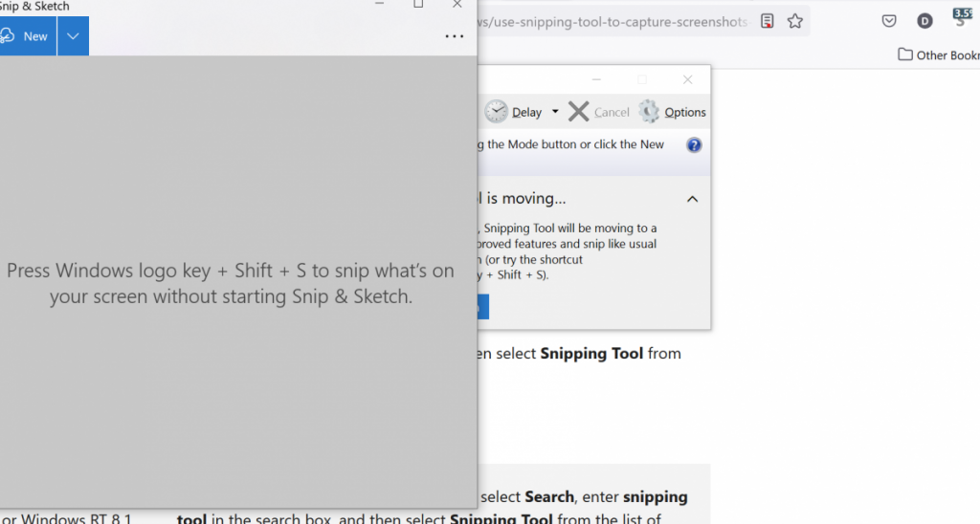Click the blue help icon in Snipping Tool

[x=694, y=145]
